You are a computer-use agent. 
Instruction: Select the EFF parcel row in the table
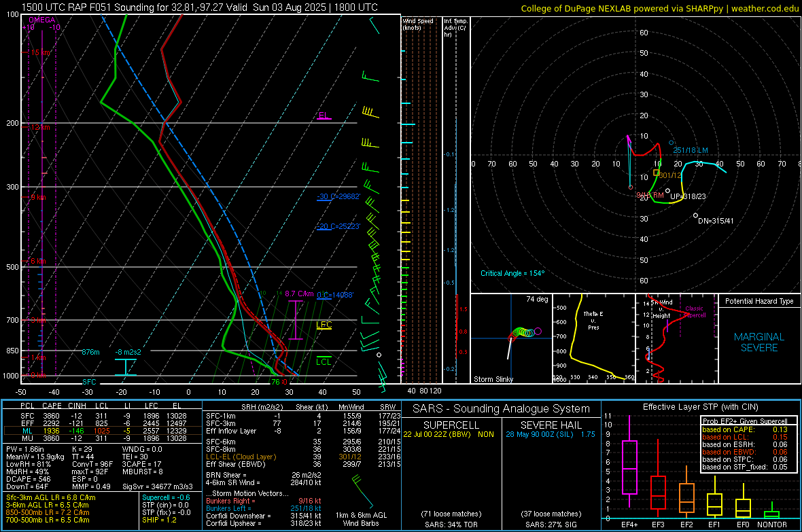103,423
